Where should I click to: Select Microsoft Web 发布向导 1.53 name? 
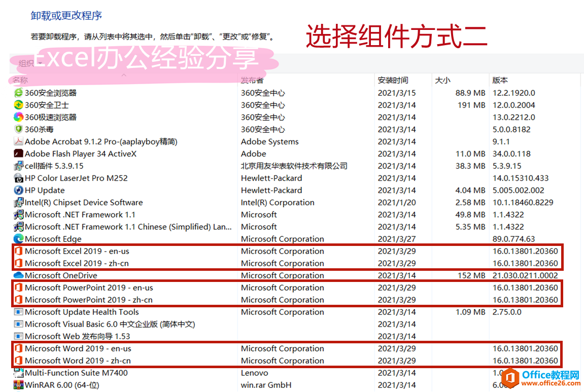click(x=78, y=336)
